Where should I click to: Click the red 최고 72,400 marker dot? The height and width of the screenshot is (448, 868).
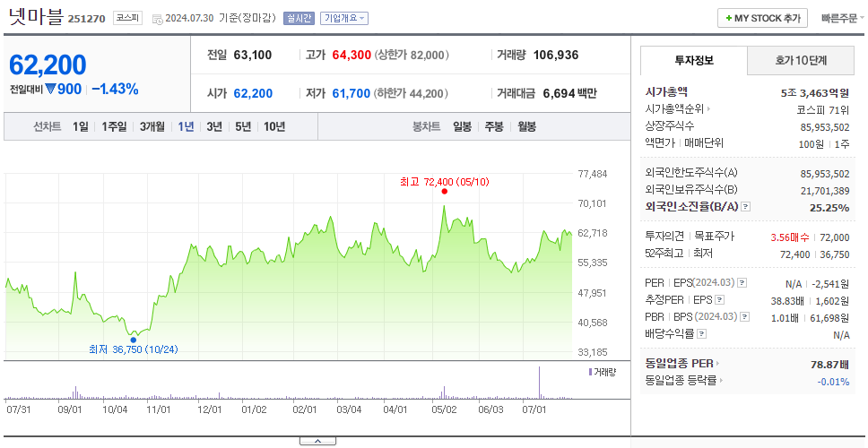coord(445,192)
